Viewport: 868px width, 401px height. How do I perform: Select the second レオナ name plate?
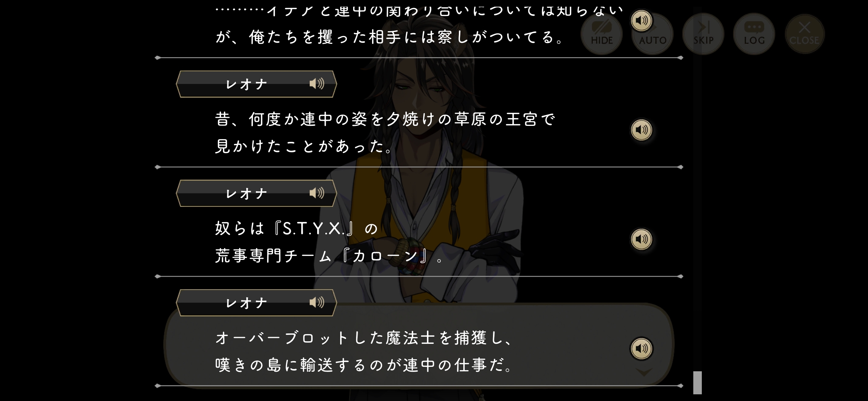point(256,193)
